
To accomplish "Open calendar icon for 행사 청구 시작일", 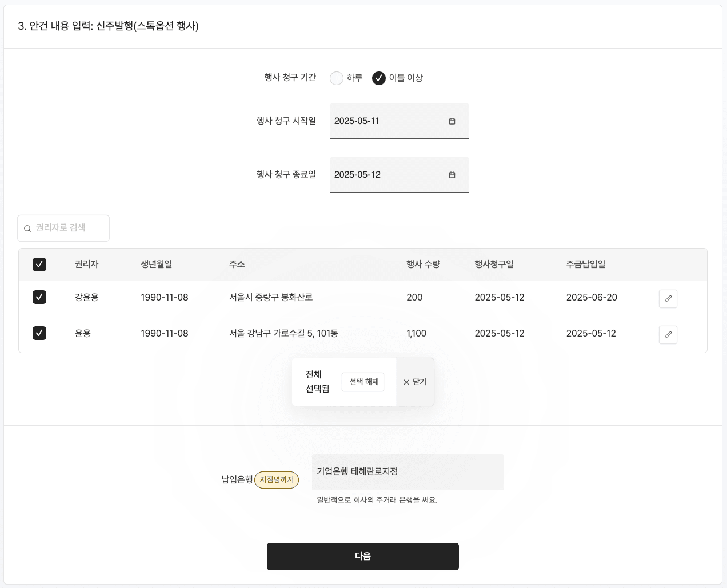I will pos(452,121).
